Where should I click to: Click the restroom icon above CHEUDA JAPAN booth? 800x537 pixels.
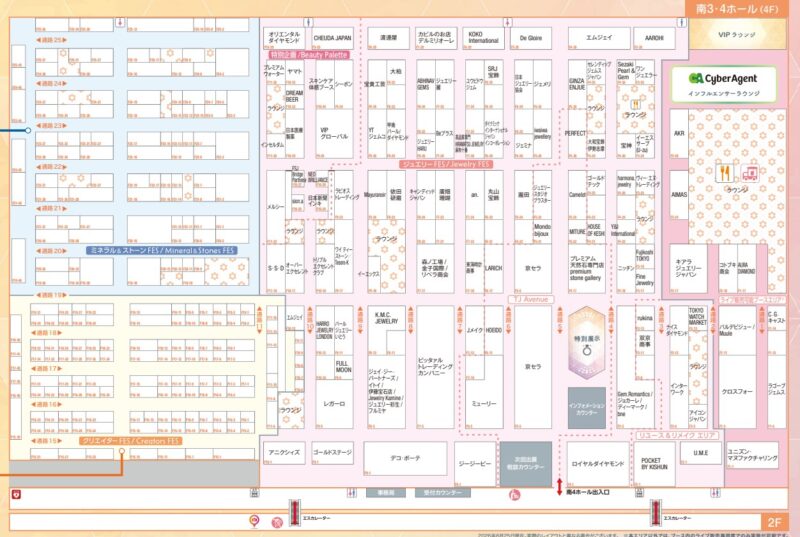tap(309, 22)
